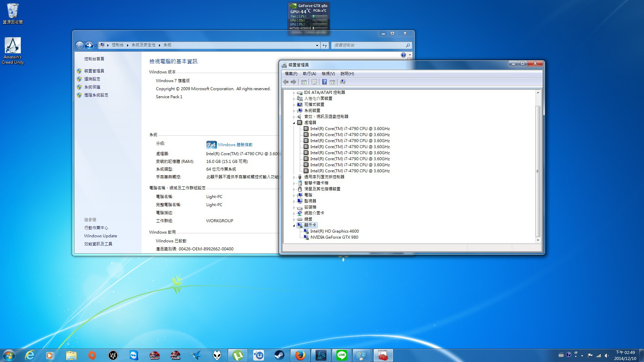
Task: Click blue Help question mark in Device Manager toolbar
Action: [324, 82]
